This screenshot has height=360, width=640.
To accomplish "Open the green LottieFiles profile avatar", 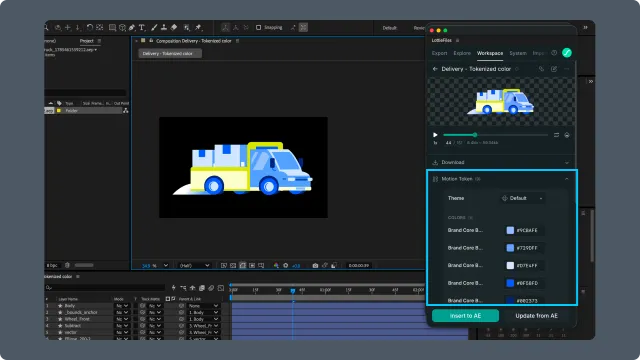I will click(567, 53).
